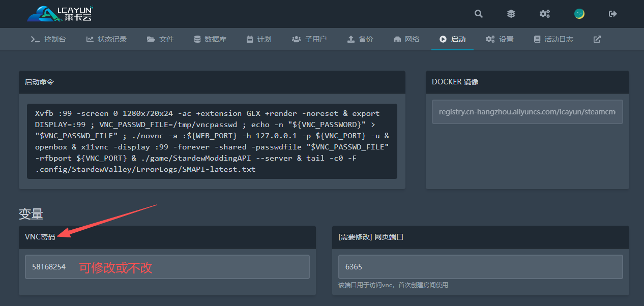Viewport: 644px width, 306px height.
Task: Open the 设置 settings tab
Action: (x=500, y=39)
